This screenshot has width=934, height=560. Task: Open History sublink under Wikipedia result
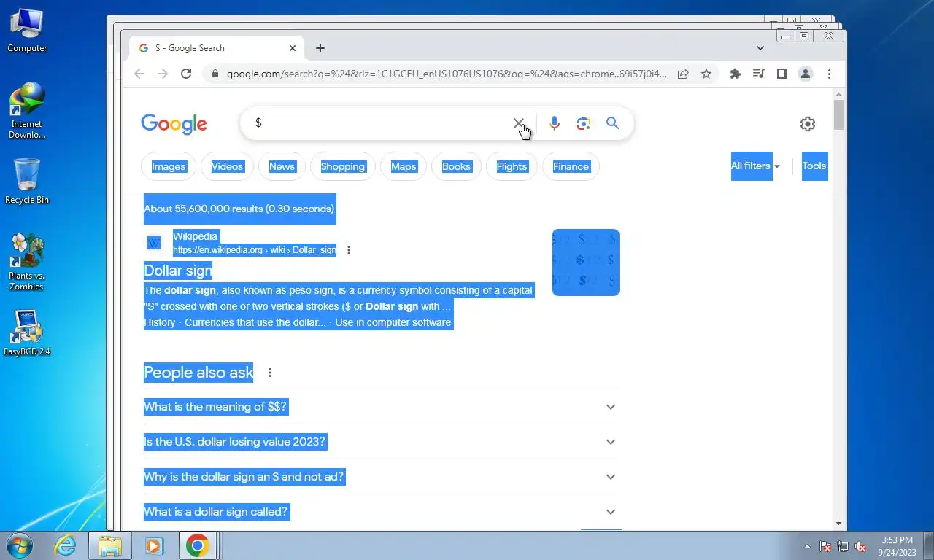(160, 322)
